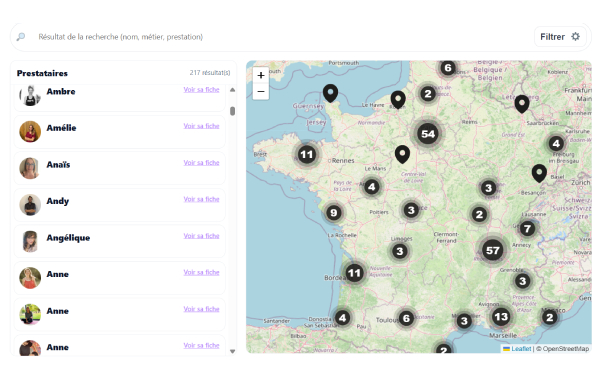This screenshot has height=380, width=600.
Task: Click map pin east of Le Havre
Action: (x=398, y=100)
